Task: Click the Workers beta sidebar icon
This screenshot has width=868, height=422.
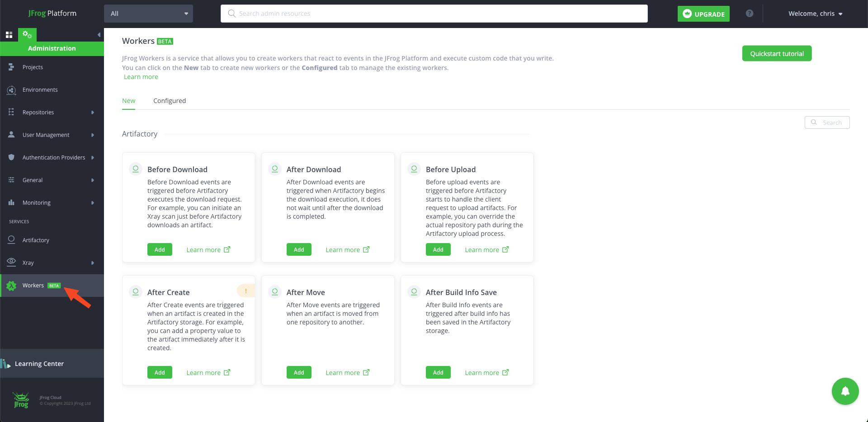Action: [11, 286]
